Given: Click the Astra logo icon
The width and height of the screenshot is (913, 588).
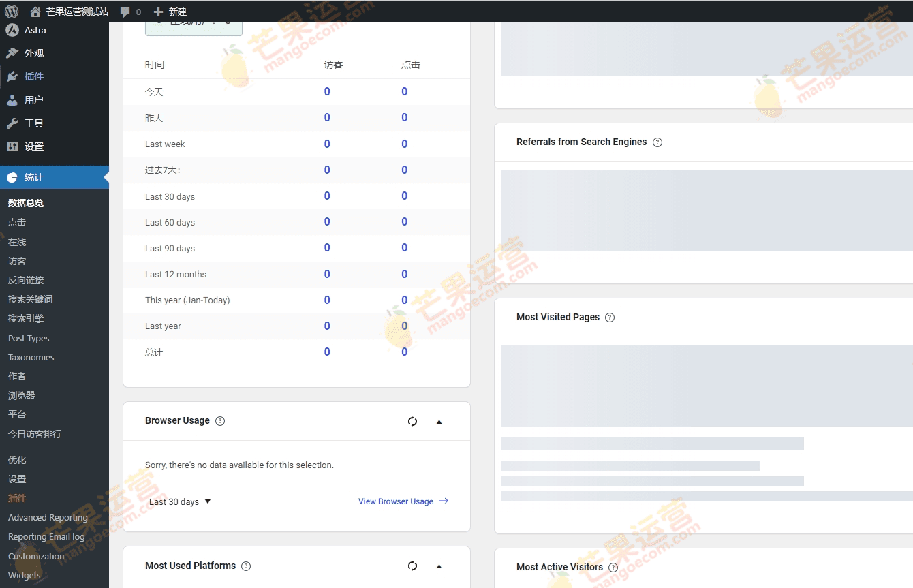Looking at the screenshot, I should (x=12, y=30).
